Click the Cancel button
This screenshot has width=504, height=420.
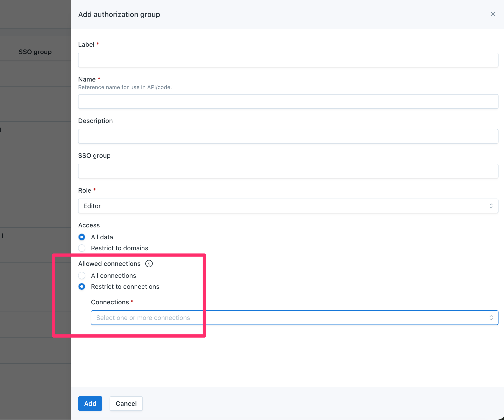(126, 404)
